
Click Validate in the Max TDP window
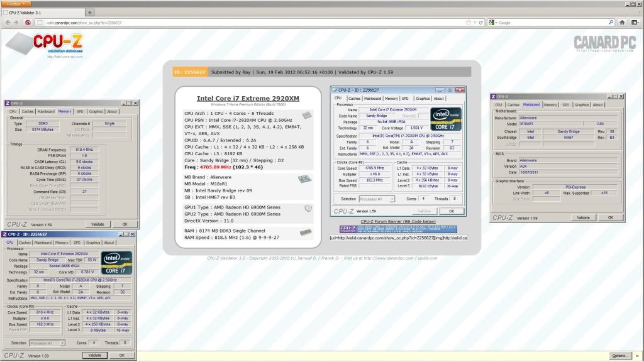[95, 356]
